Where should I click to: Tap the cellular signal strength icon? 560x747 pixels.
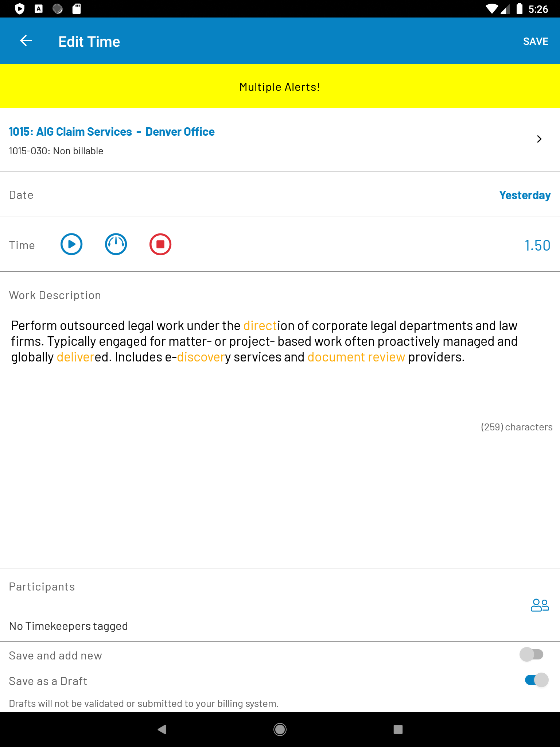[x=505, y=9]
